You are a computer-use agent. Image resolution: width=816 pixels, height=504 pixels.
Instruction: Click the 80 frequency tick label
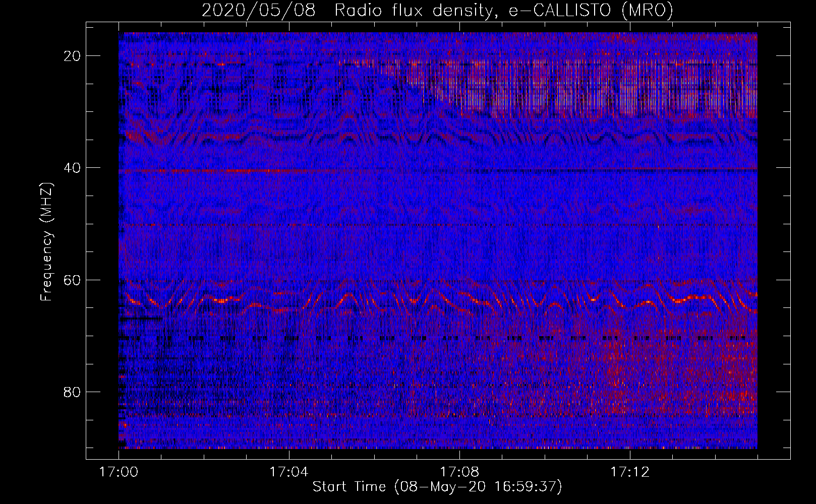73,392
